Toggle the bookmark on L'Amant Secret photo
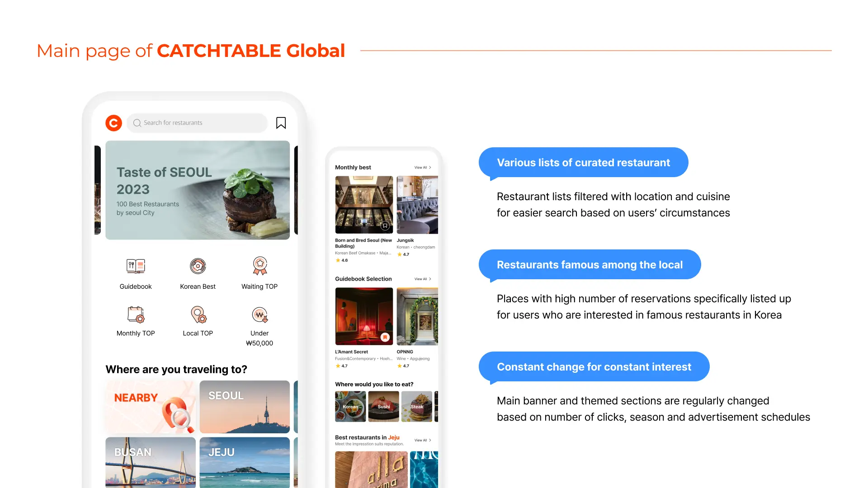 point(385,337)
